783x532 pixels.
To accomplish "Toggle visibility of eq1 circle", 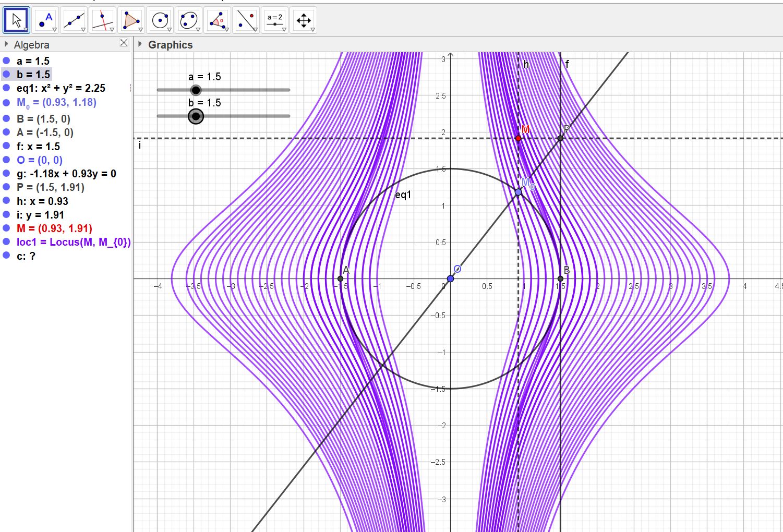I will coord(6,88).
